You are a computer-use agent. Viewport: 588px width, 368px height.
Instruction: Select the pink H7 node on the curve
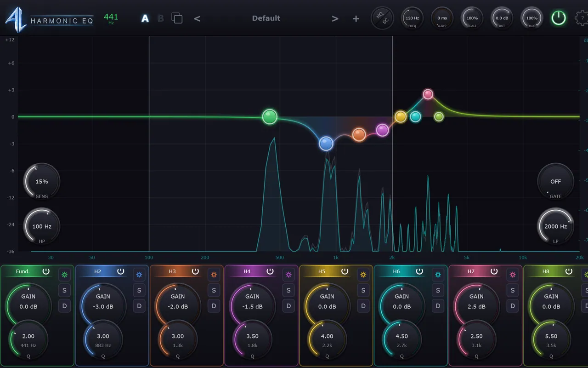[428, 94]
